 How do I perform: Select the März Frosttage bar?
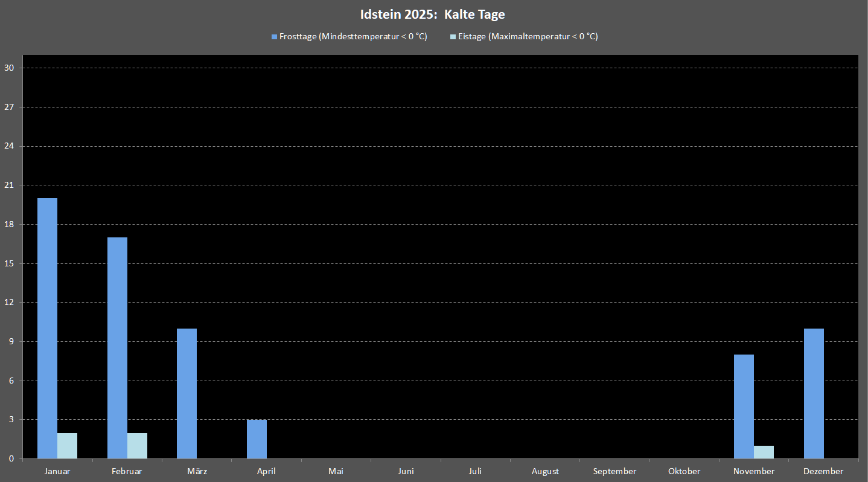[x=187, y=393]
